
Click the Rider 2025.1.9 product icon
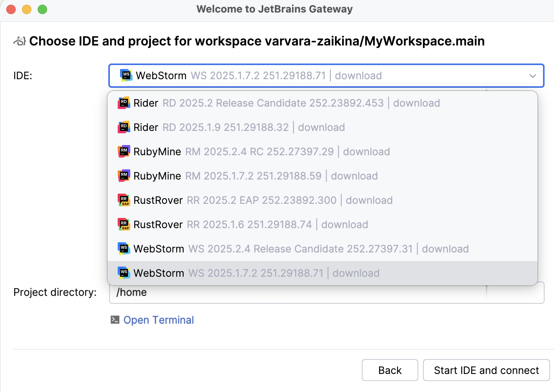click(x=124, y=127)
